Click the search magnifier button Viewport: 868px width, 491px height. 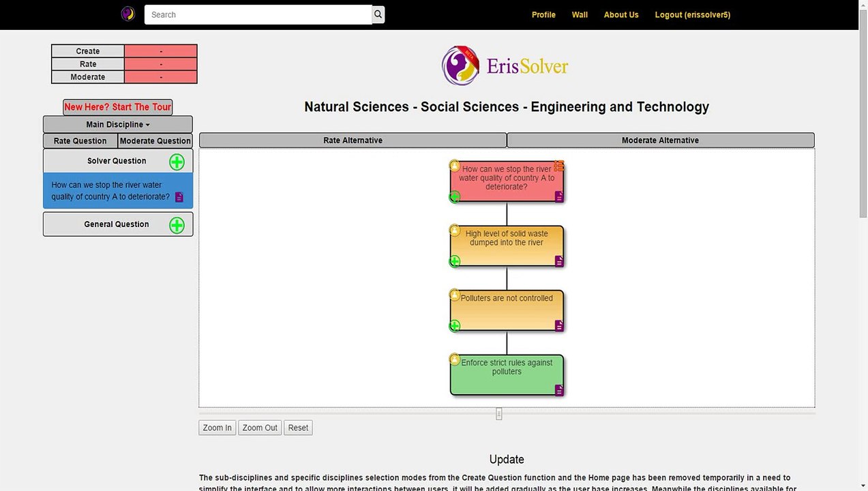[378, 14]
